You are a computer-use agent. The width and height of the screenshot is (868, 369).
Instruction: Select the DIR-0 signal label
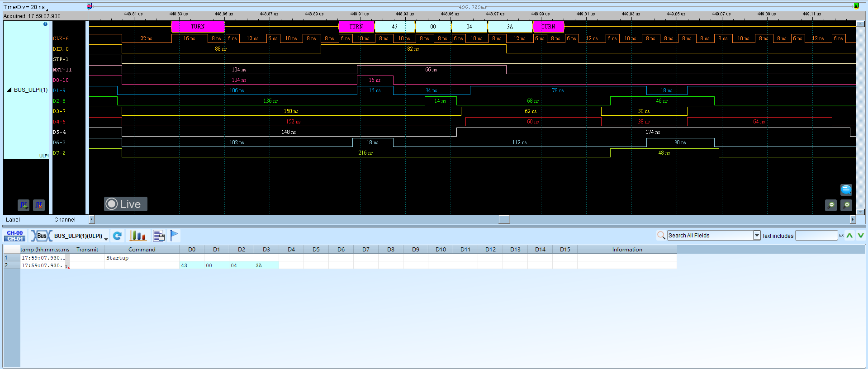(61, 49)
